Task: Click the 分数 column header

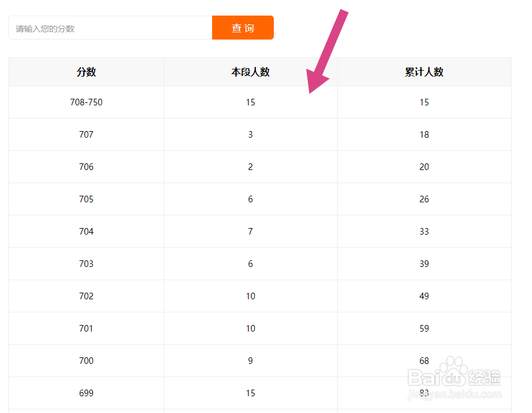Action: pyautogui.click(x=86, y=72)
